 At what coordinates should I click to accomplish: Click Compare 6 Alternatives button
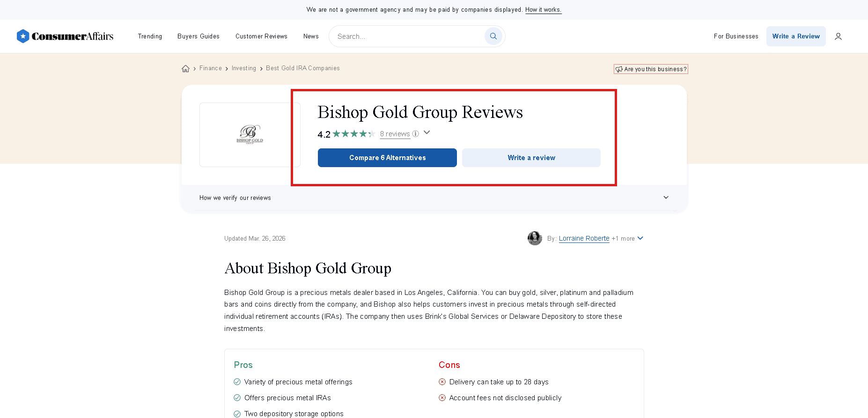[x=387, y=158]
